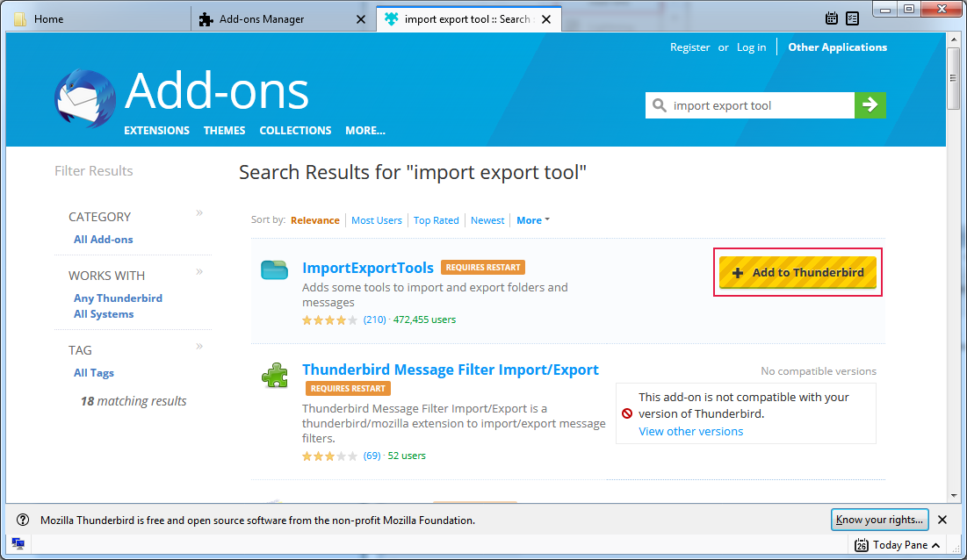Image resolution: width=967 pixels, height=560 pixels.
Task: Sort results by Newest
Action: click(x=487, y=220)
